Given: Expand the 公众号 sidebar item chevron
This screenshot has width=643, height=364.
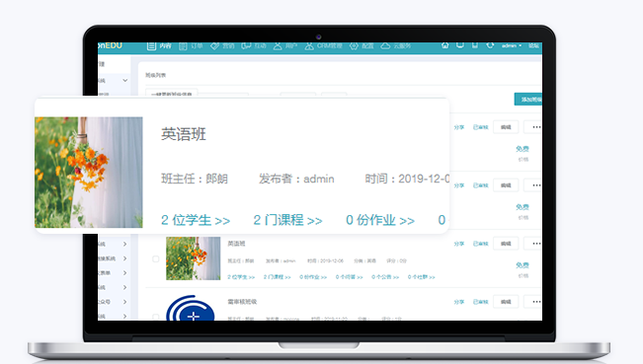Looking at the screenshot, I should click(124, 302).
